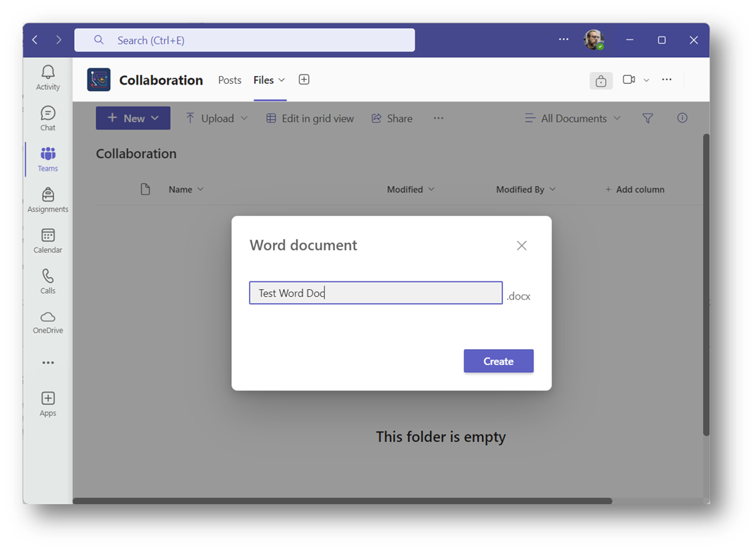756x550 pixels.
Task: Click the search bar at top
Action: click(245, 40)
